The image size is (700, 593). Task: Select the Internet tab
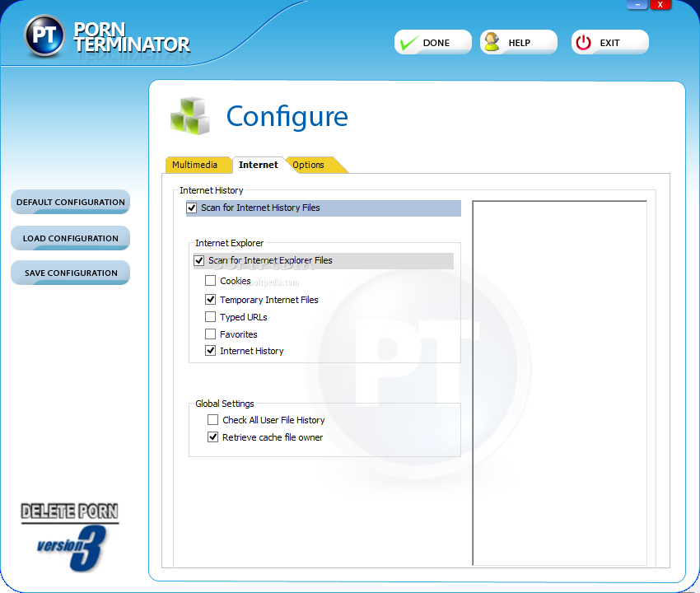[259, 165]
